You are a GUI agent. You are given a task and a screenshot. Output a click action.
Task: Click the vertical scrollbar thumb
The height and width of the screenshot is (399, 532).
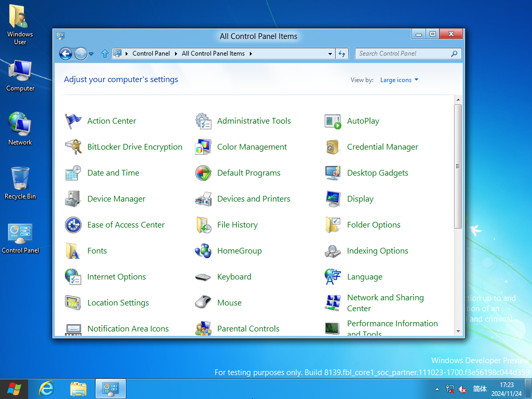458,166
